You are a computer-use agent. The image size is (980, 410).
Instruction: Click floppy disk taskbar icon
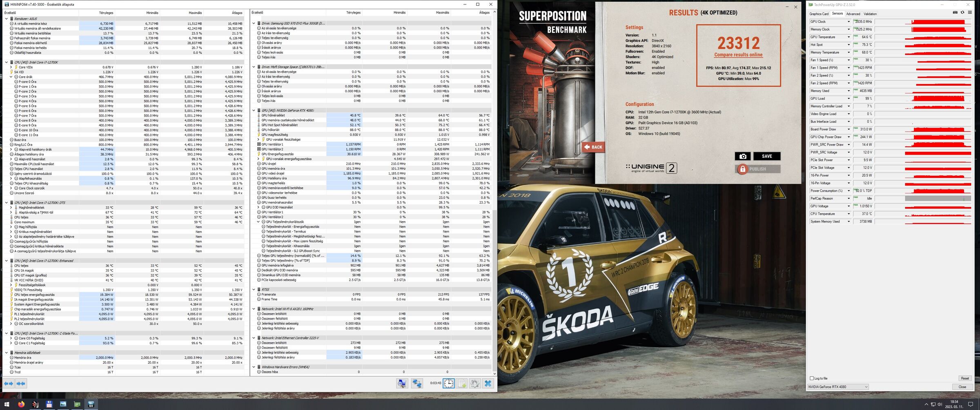pyautogui.click(x=49, y=404)
